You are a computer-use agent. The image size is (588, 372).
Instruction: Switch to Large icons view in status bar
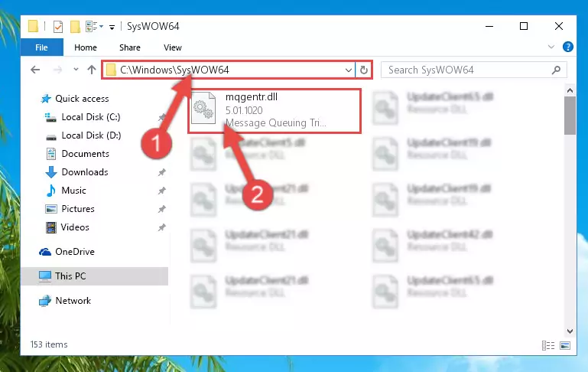coord(565,345)
